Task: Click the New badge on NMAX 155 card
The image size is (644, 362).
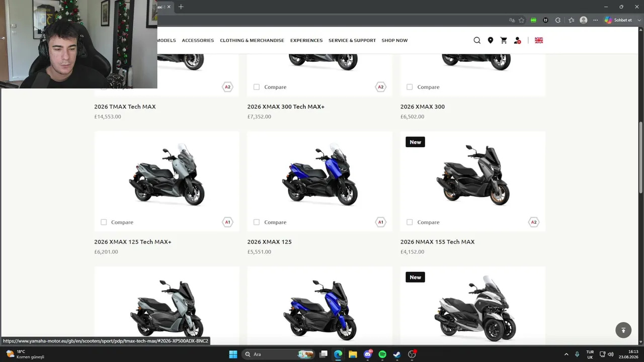Action: (x=415, y=142)
